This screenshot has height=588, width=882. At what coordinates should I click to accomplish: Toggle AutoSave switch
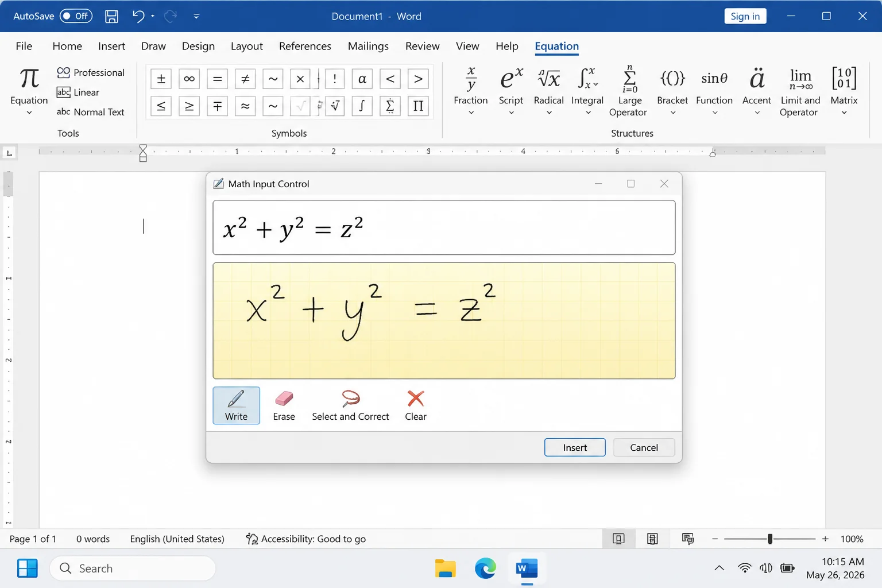point(76,16)
